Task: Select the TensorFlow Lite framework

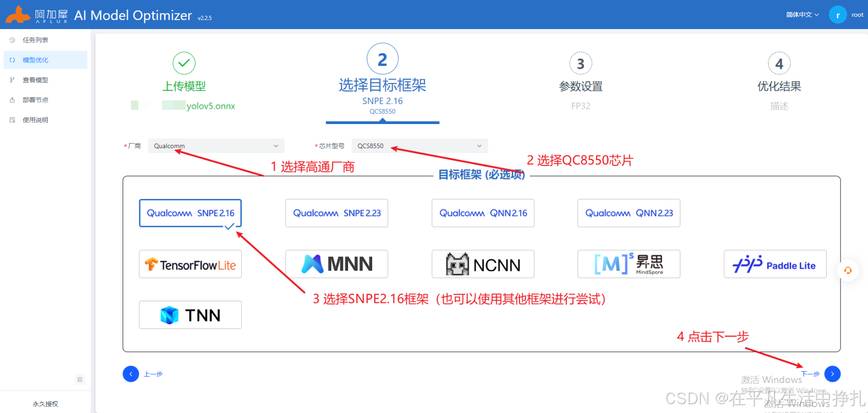Action: (x=191, y=264)
